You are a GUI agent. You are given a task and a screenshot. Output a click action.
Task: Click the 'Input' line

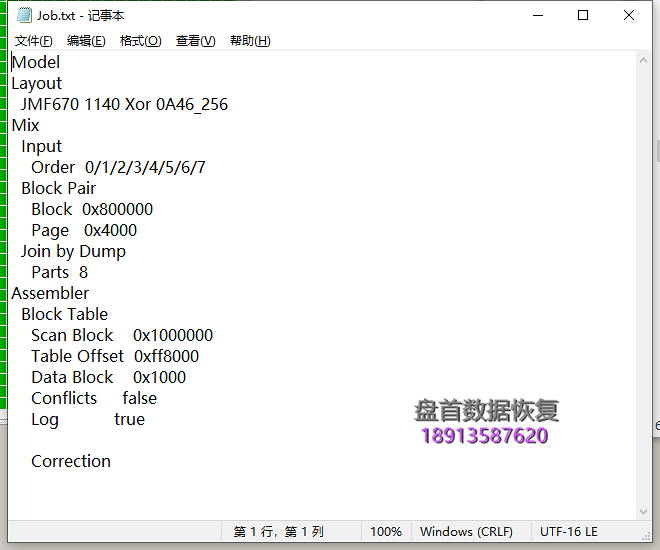tap(42, 146)
